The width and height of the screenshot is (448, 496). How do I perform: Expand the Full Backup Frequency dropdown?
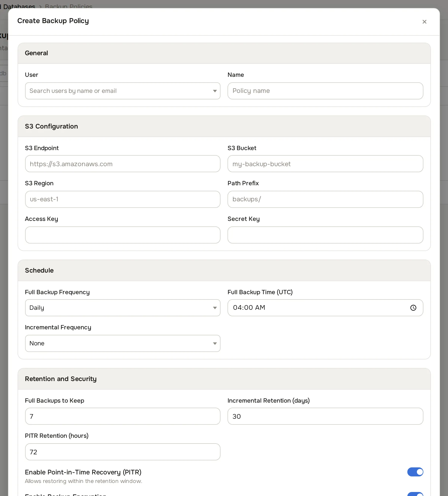[123, 308]
